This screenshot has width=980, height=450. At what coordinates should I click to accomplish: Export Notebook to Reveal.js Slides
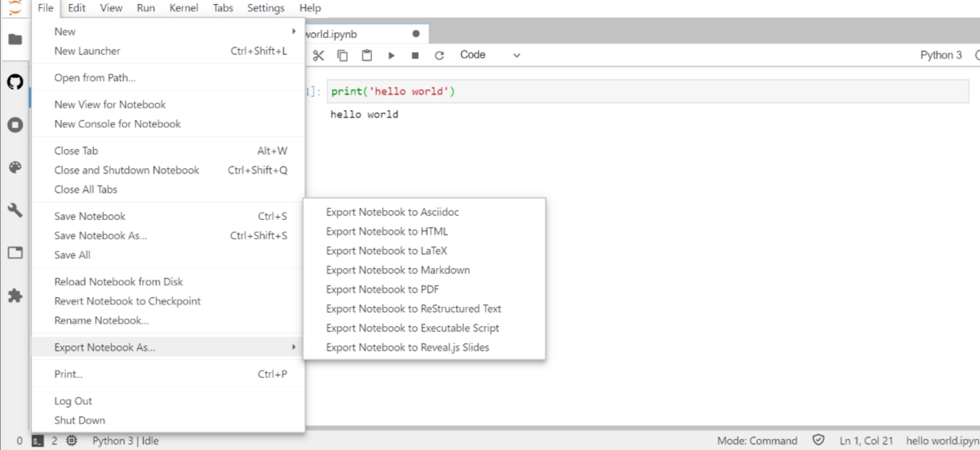(424, 347)
